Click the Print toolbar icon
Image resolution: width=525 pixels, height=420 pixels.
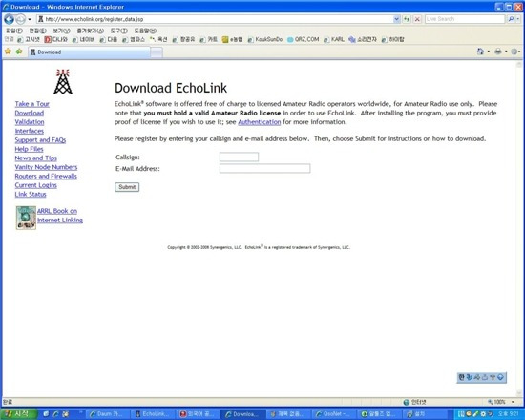[x=498, y=52]
